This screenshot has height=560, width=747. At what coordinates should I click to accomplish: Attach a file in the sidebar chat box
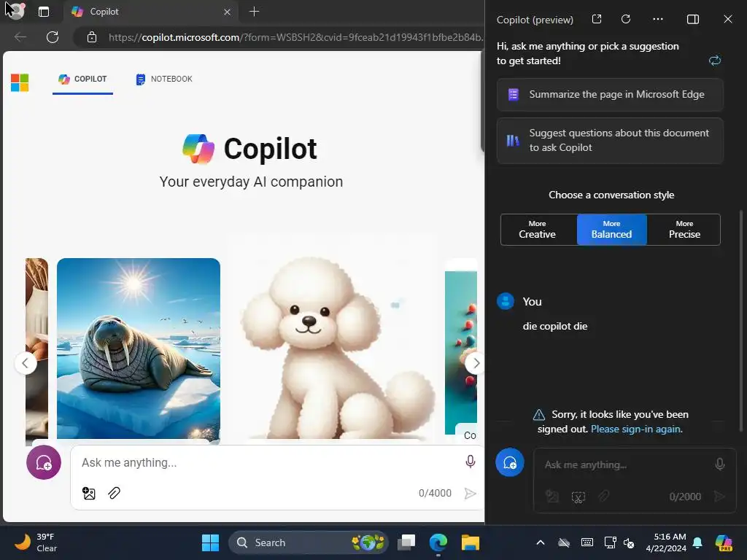(603, 497)
